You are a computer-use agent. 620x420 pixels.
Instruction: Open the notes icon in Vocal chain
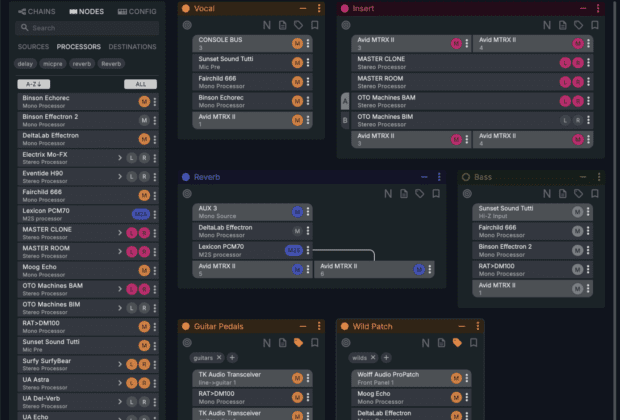click(x=282, y=25)
